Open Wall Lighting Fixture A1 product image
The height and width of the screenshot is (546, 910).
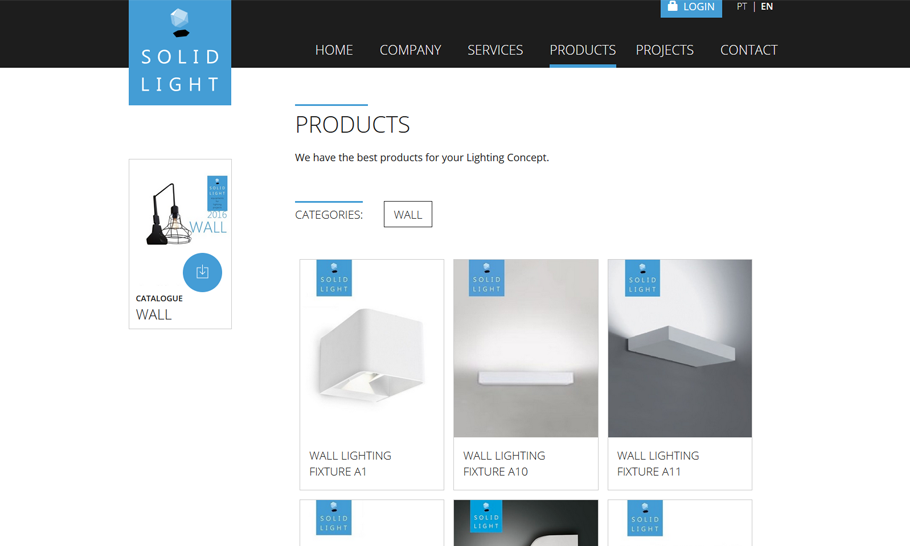(372, 348)
